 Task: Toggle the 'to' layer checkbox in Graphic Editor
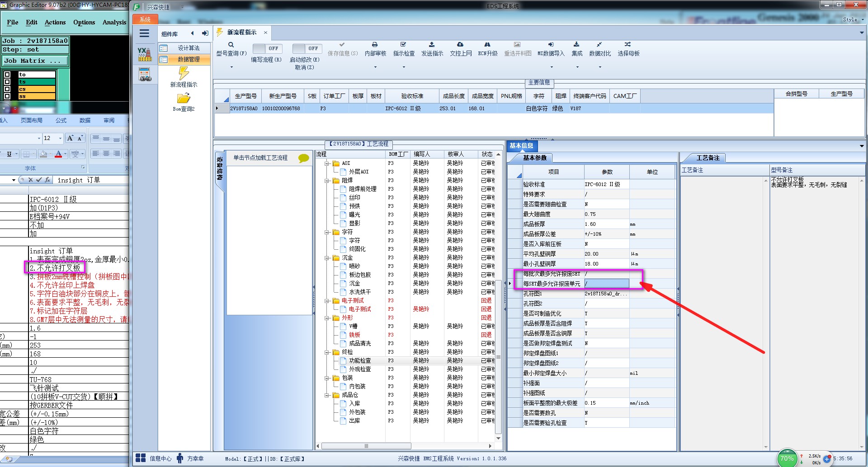(7, 75)
